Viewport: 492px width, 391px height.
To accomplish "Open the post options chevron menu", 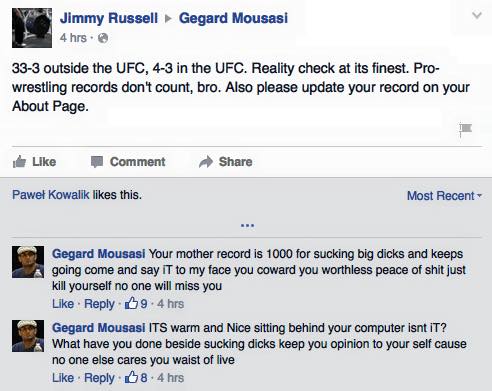I will pyautogui.click(x=477, y=15).
